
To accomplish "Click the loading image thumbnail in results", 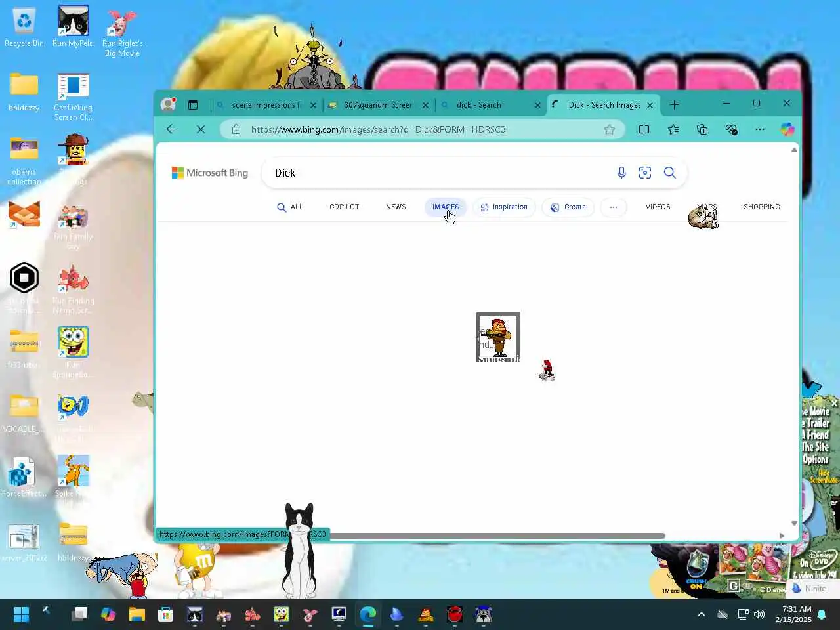I will pos(498,337).
